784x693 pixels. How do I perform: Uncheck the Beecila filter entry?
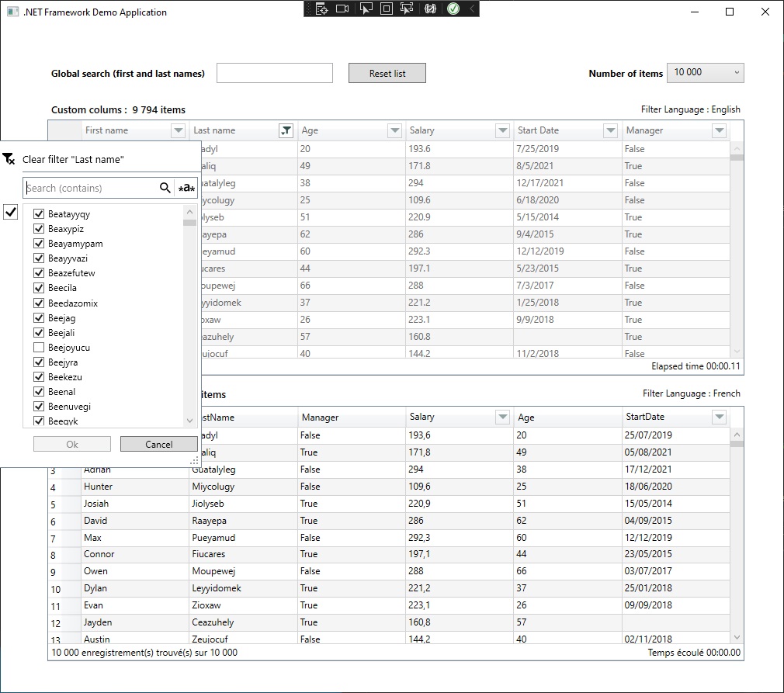click(x=38, y=288)
